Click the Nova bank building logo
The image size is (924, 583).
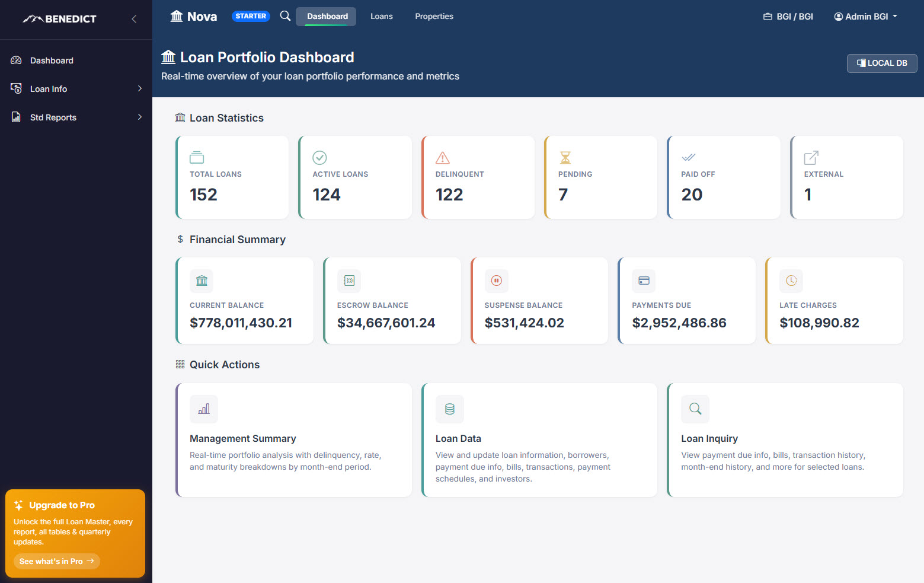[177, 16]
